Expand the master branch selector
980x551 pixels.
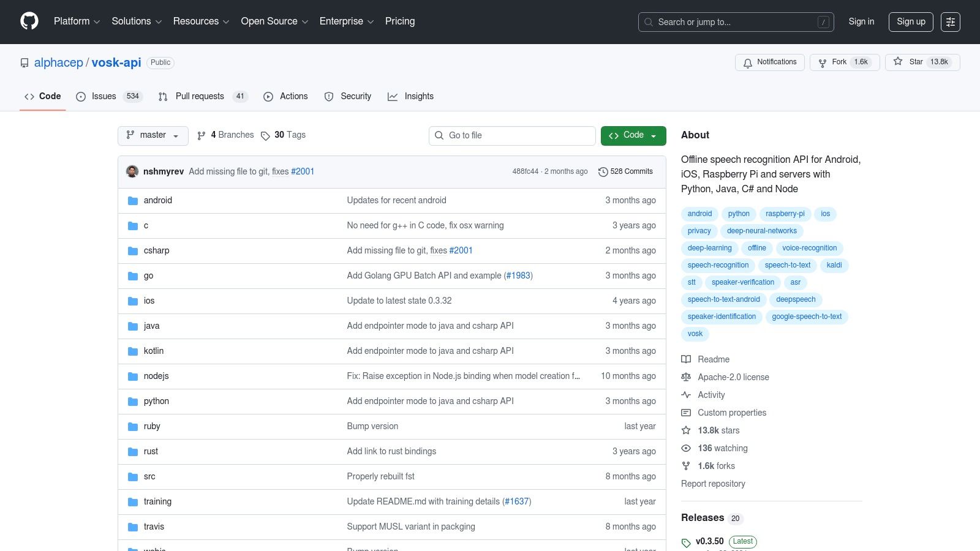pos(153,135)
